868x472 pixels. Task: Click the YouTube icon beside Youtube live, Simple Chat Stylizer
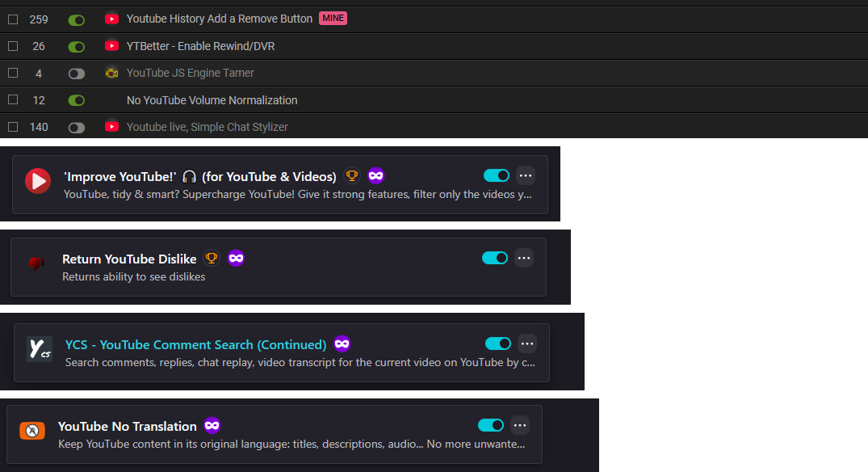111,126
